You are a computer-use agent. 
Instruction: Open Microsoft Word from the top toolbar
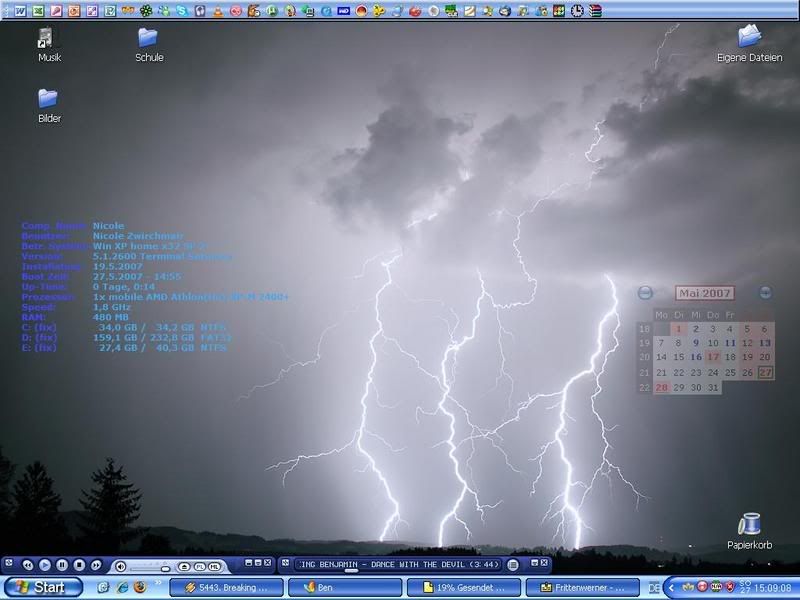pos(20,11)
